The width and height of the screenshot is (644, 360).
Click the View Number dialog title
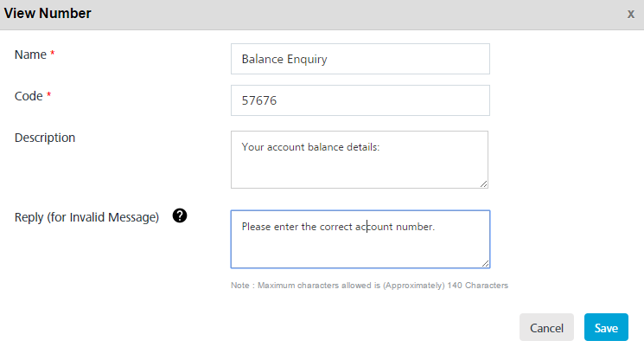point(48,14)
